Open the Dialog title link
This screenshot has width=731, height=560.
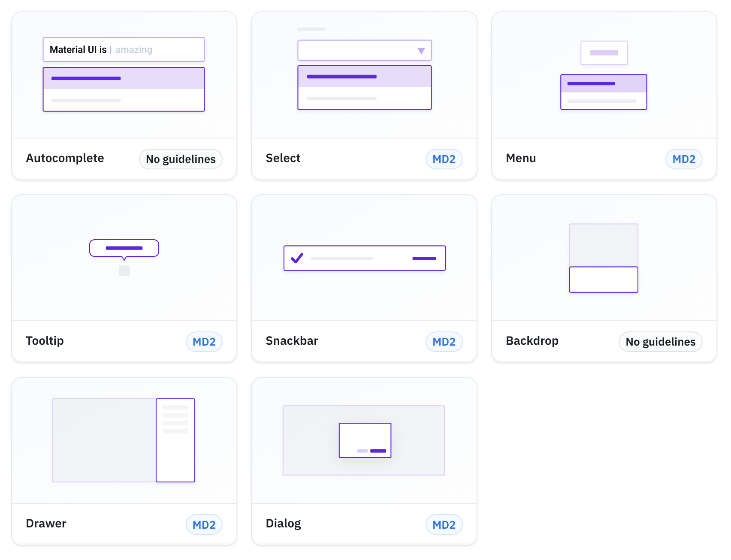(x=284, y=524)
